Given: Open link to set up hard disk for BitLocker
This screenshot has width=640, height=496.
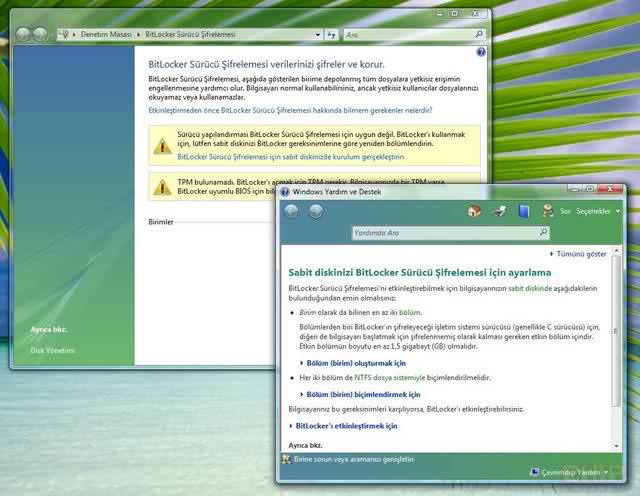Looking at the screenshot, I should coord(291,157).
